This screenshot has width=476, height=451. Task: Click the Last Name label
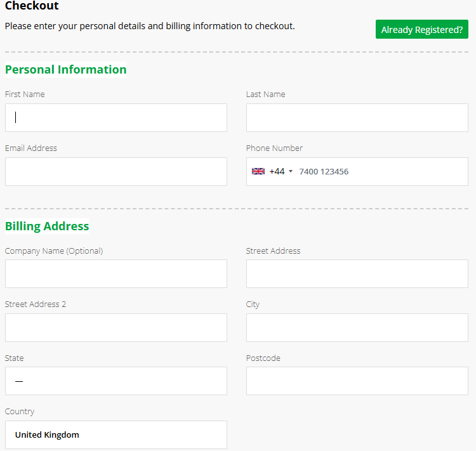pyautogui.click(x=266, y=95)
